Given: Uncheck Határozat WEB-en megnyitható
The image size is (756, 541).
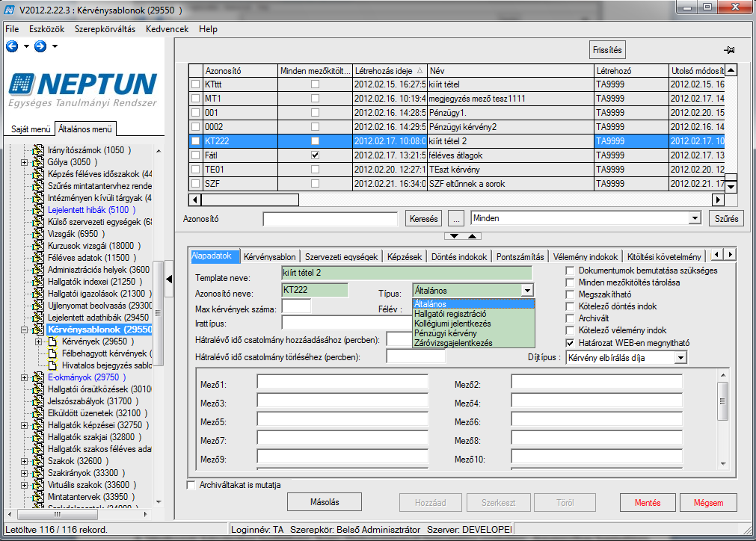Looking at the screenshot, I should (x=571, y=343).
